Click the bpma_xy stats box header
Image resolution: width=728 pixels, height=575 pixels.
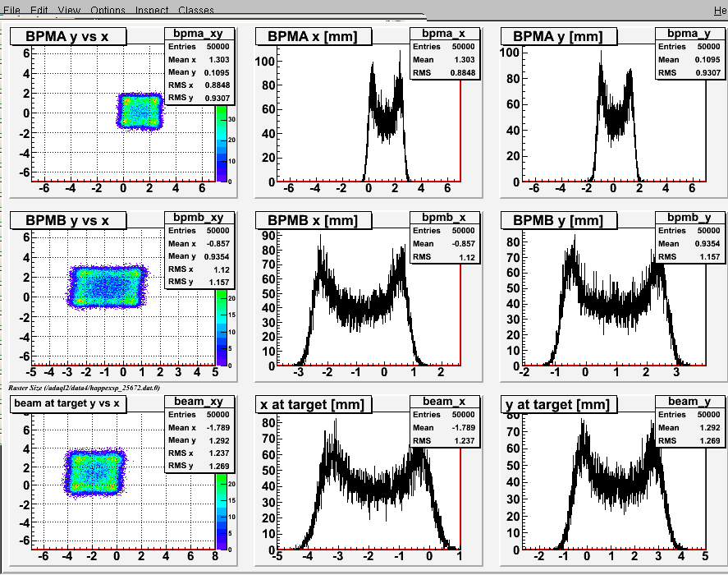point(199,34)
